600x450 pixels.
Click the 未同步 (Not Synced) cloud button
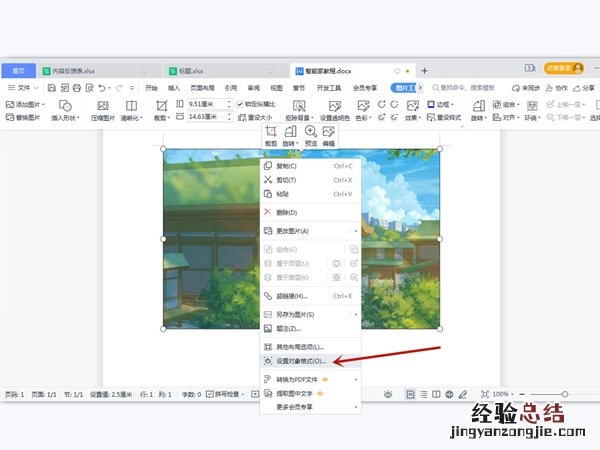point(525,88)
